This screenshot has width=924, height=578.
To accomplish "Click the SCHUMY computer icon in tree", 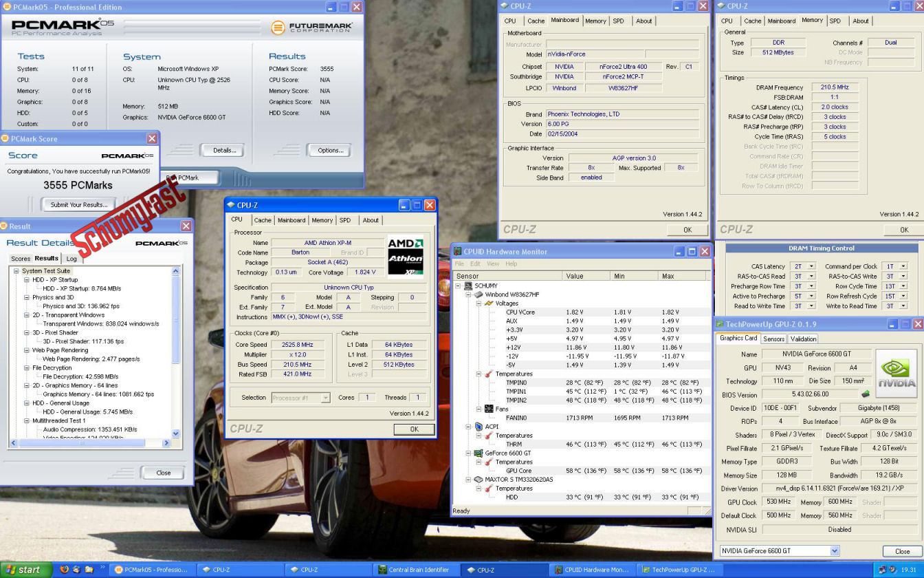I will coord(468,286).
